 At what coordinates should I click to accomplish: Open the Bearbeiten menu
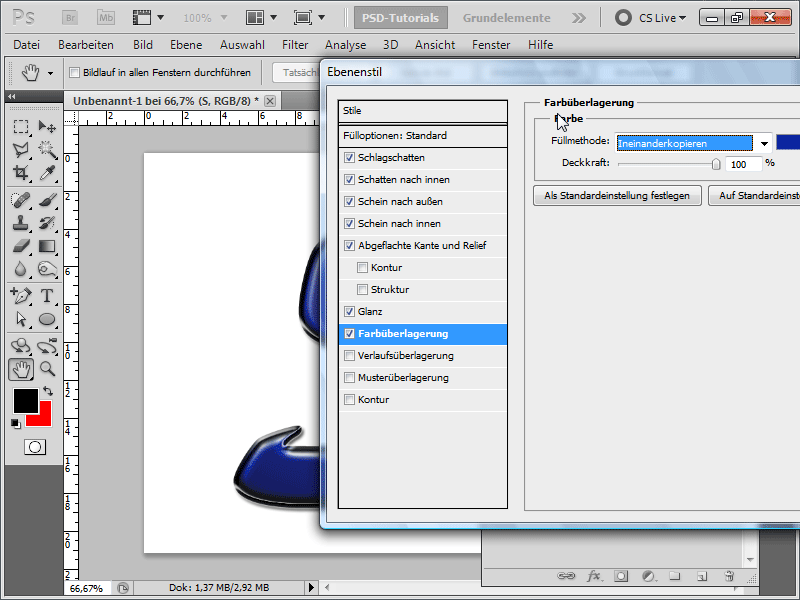[86, 45]
